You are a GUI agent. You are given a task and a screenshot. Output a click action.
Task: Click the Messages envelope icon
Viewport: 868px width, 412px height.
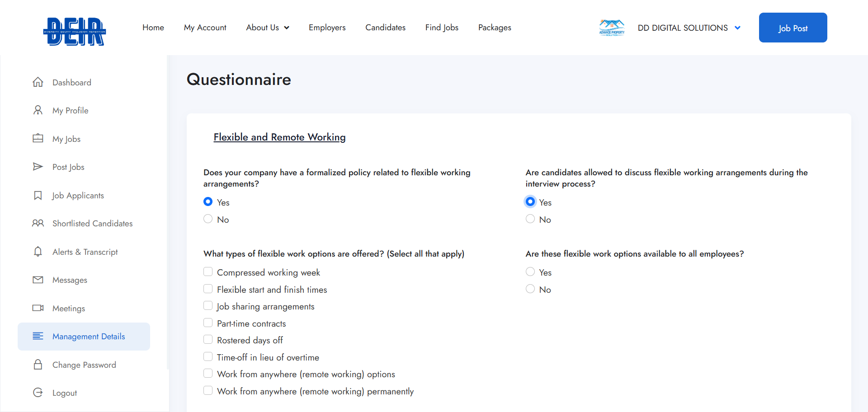coord(38,280)
